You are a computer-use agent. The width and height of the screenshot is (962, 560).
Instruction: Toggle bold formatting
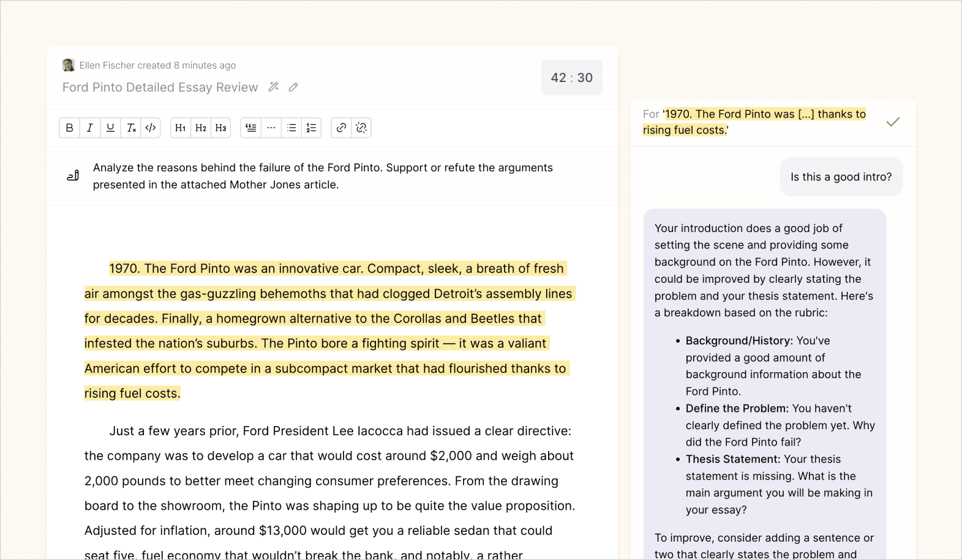[70, 128]
